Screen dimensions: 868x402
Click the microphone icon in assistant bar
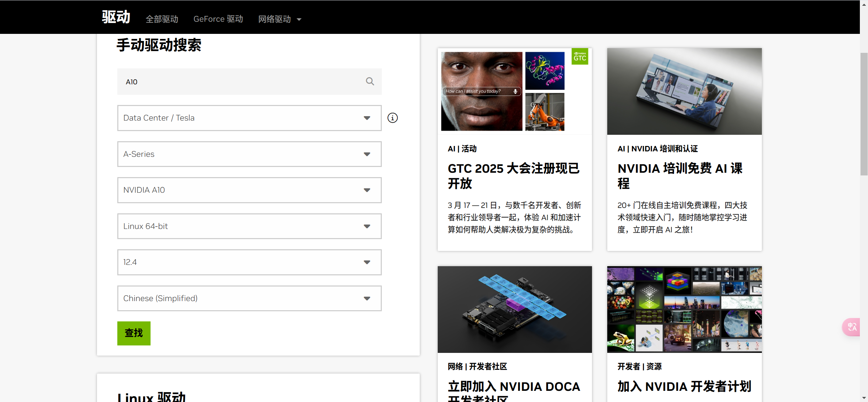click(515, 91)
